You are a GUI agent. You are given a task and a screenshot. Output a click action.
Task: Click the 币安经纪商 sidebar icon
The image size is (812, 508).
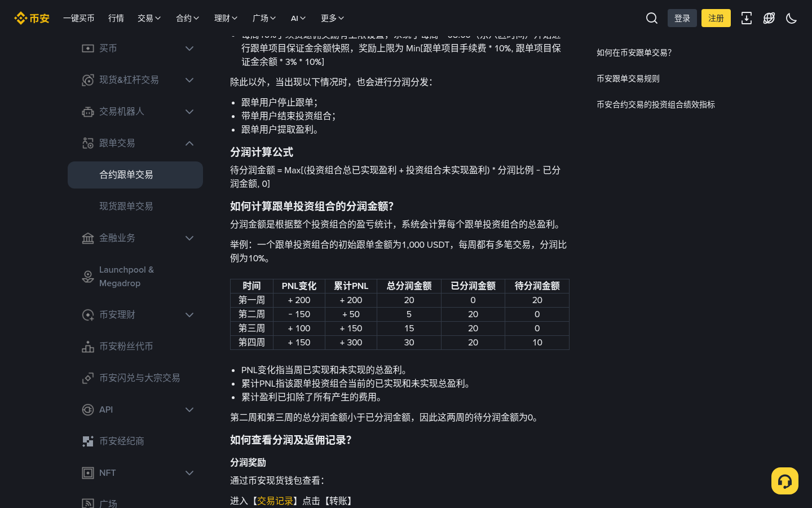(88, 441)
